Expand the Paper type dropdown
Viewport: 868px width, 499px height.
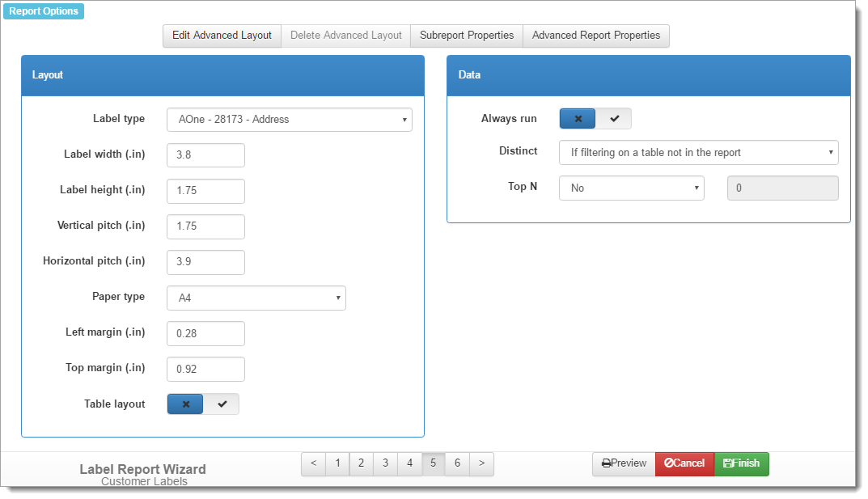pyautogui.click(x=256, y=298)
